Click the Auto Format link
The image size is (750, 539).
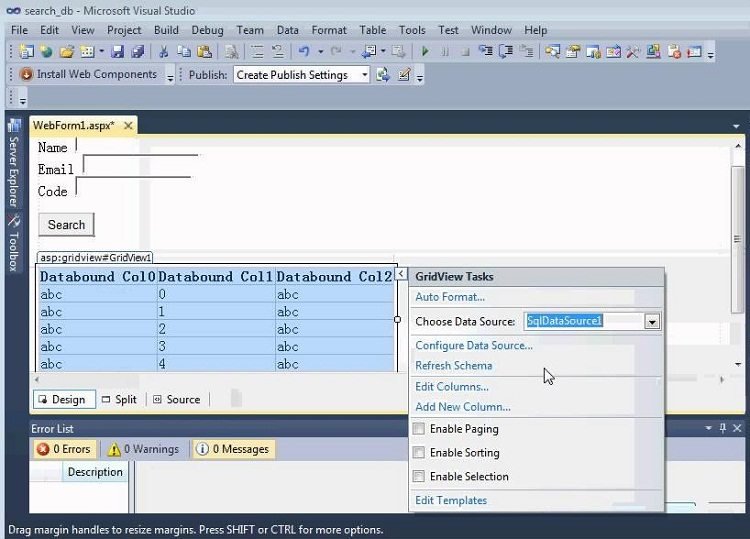(450, 297)
